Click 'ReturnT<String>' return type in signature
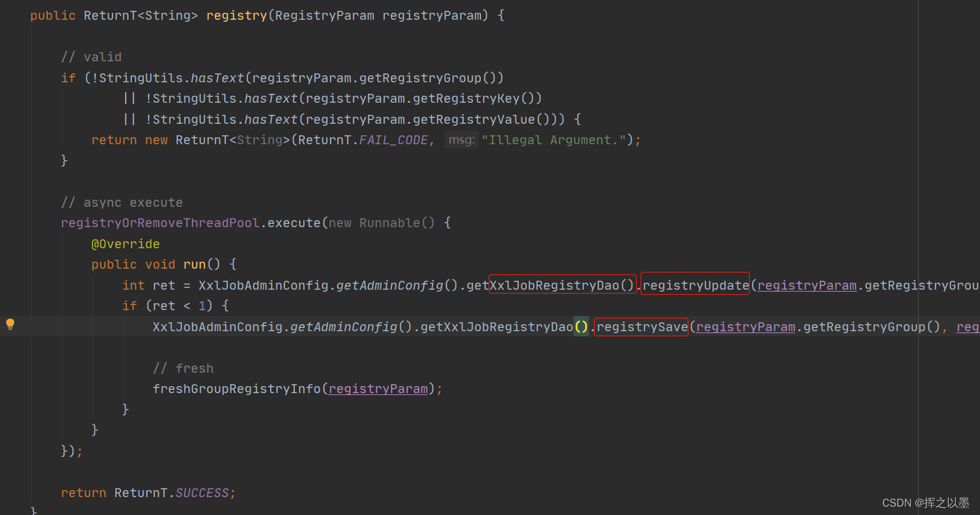The width and height of the screenshot is (980, 515). [141, 15]
